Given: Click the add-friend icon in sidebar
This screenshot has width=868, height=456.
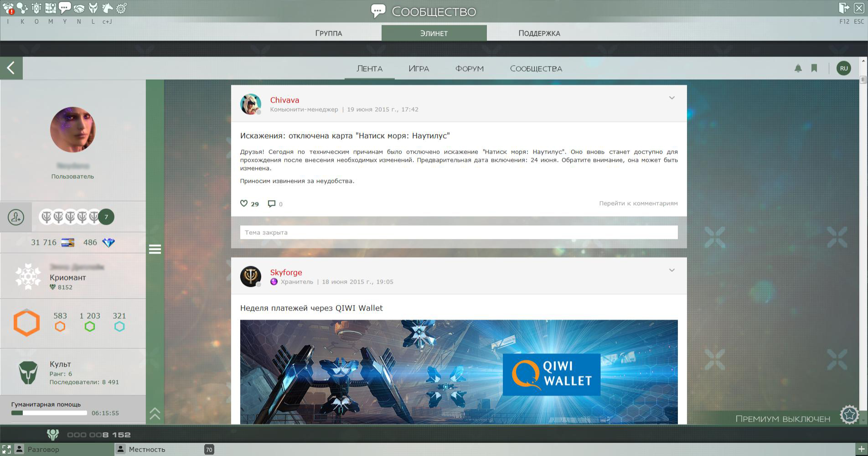Looking at the screenshot, I should coord(16,217).
